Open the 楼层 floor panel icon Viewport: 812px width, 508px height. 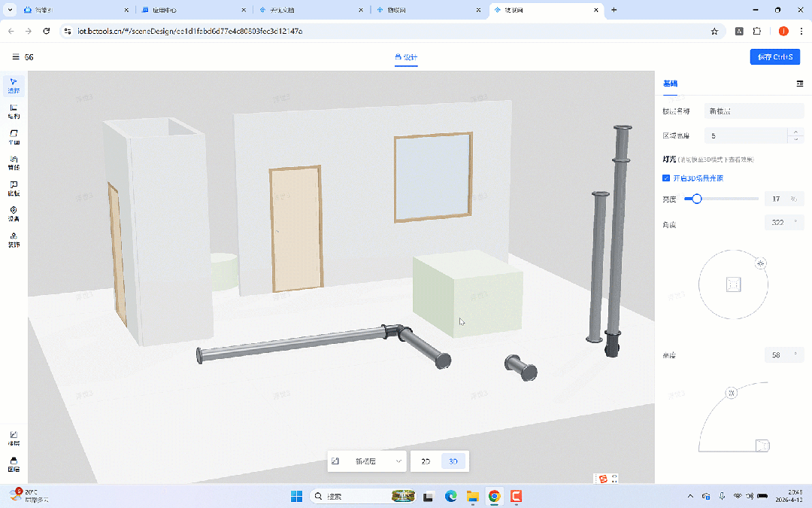(x=14, y=439)
